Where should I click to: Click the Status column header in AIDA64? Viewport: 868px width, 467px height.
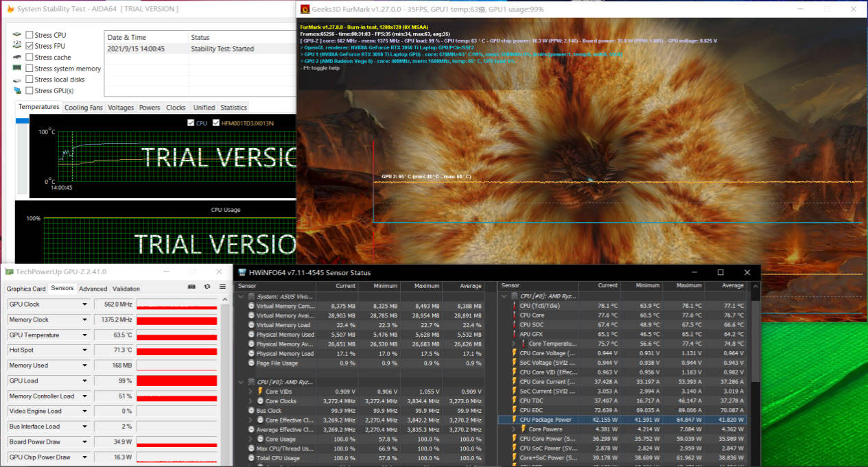[x=242, y=37]
